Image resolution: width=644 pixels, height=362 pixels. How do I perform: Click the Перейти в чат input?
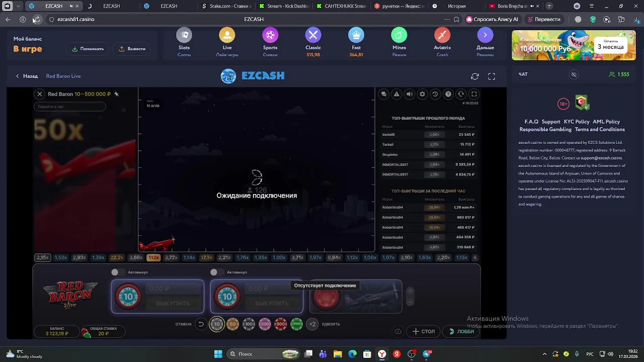pos(70,107)
